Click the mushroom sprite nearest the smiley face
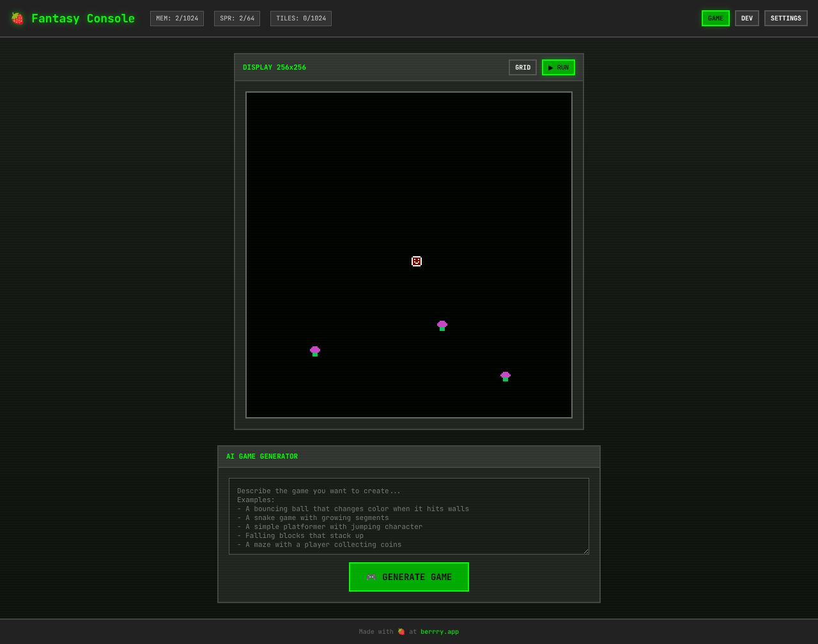818x644 pixels. (x=442, y=326)
